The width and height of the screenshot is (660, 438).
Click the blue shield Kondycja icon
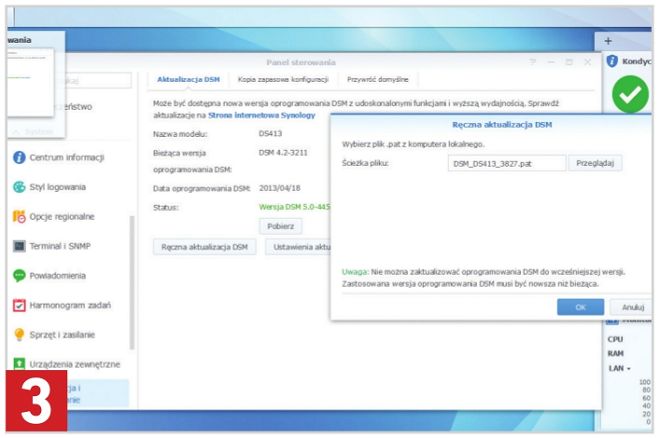coord(612,61)
